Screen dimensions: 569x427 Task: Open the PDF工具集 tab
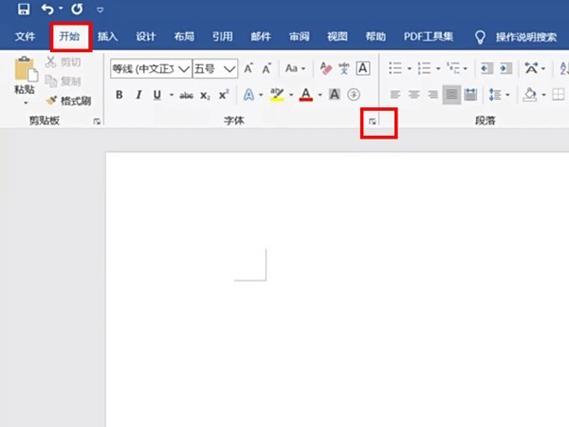428,37
